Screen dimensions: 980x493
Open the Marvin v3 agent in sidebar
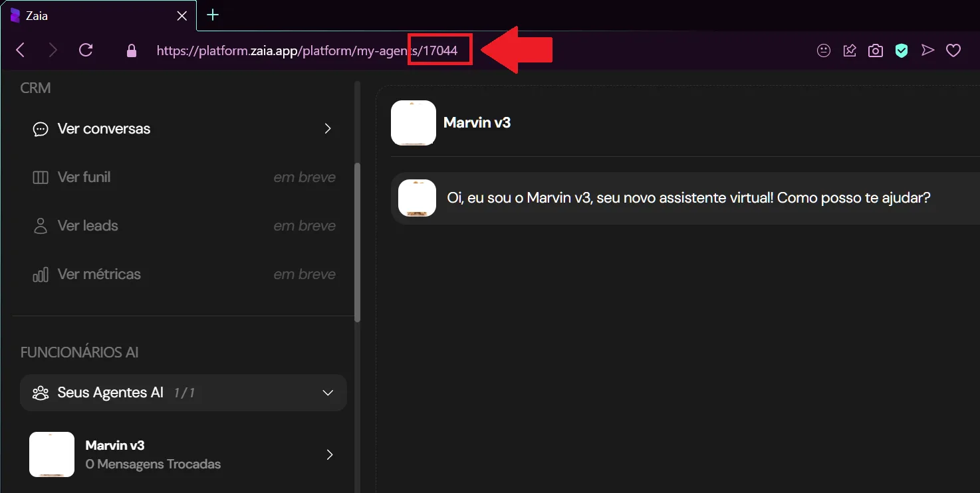point(184,454)
